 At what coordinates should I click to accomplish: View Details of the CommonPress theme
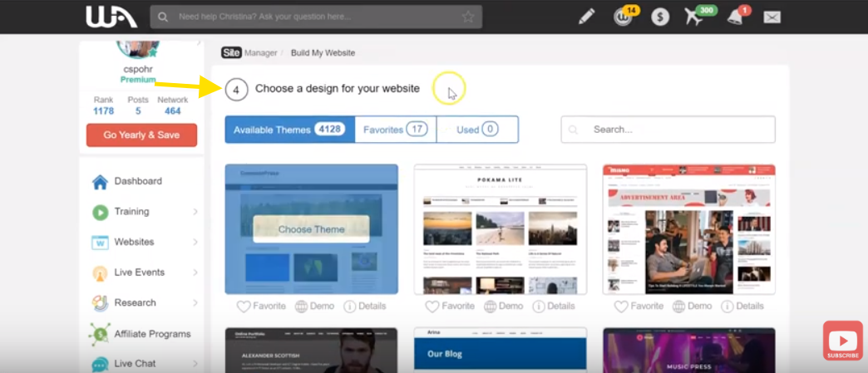[x=365, y=306]
